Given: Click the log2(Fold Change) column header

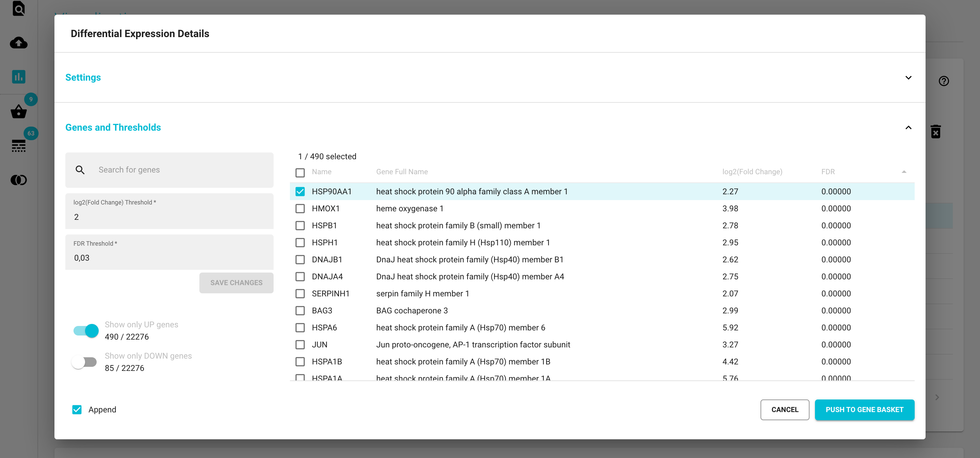Looking at the screenshot, I should click(x=752, y=172).
